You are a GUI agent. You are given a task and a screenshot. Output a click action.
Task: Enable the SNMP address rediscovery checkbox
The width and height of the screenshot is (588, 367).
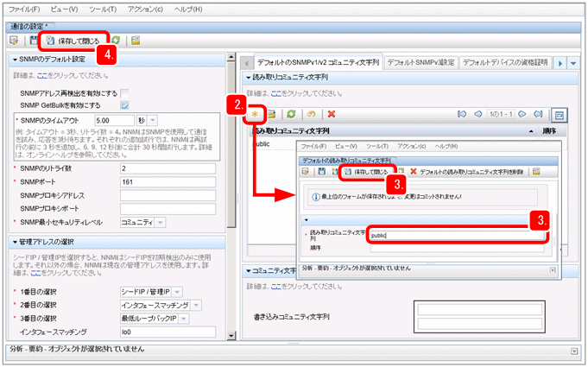(124, 93)
